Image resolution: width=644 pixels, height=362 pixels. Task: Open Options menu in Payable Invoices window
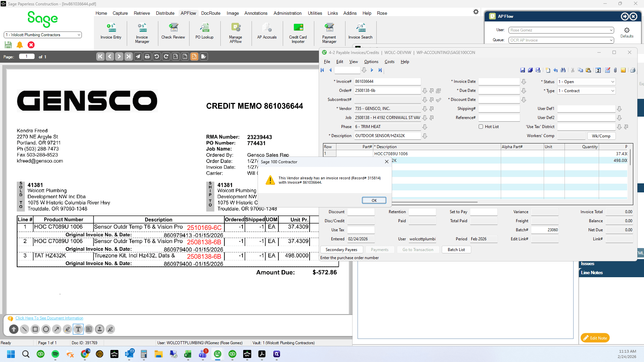[371, 62]
